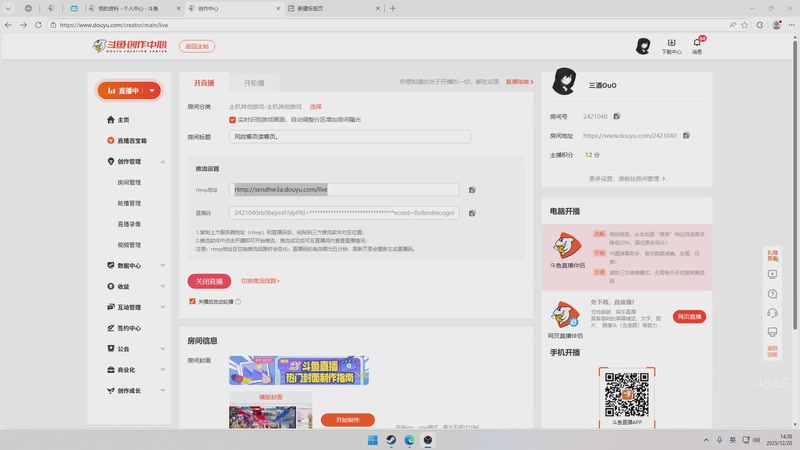Open the 直播指南 link
800x450 pixels.
519,82
